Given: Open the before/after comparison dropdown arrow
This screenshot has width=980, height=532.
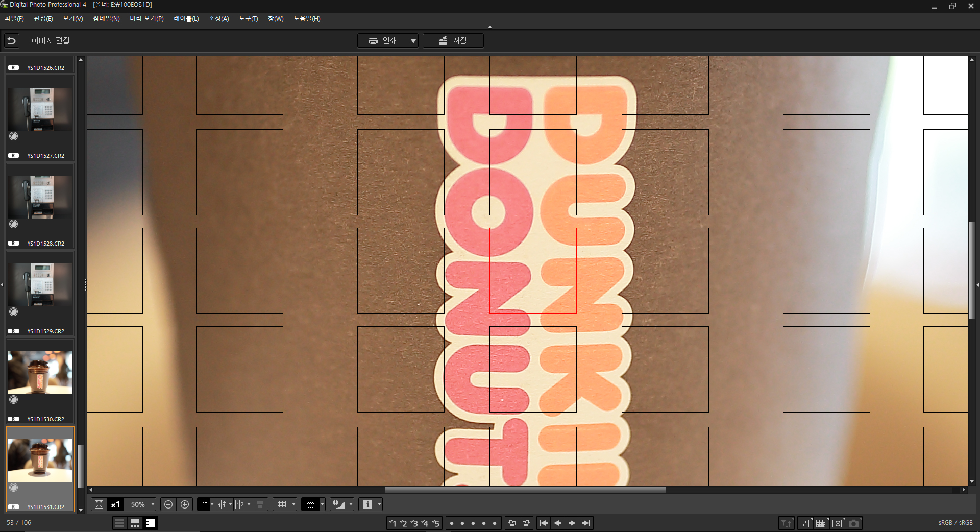Looking at the screenshot, I should click(230, 504).
